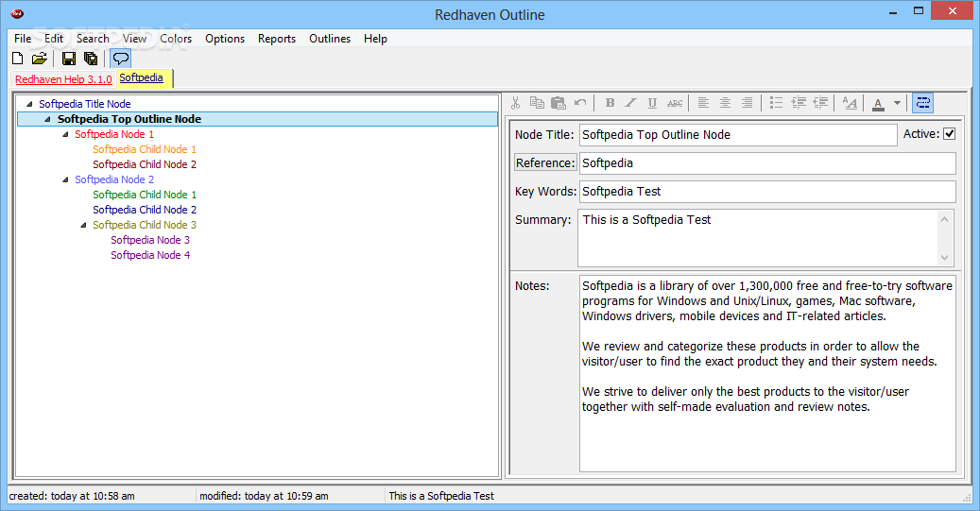The width and height of the screenshot is (980, 511).
Task: Cut selected text with scissors icon
Action: point(516,103)
